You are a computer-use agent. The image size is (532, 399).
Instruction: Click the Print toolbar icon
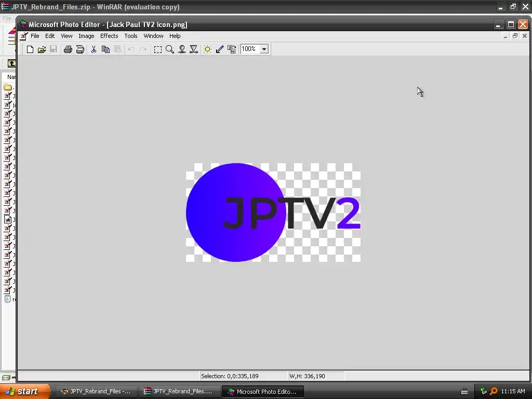(68, 49)
